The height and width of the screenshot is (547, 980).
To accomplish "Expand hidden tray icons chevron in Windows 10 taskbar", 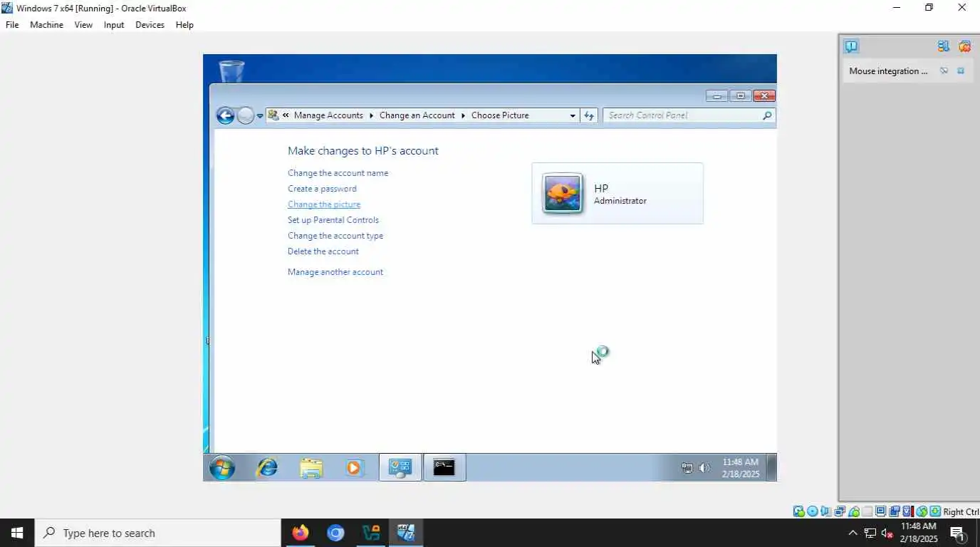I will pyautogui.click(x=853, y=533).
